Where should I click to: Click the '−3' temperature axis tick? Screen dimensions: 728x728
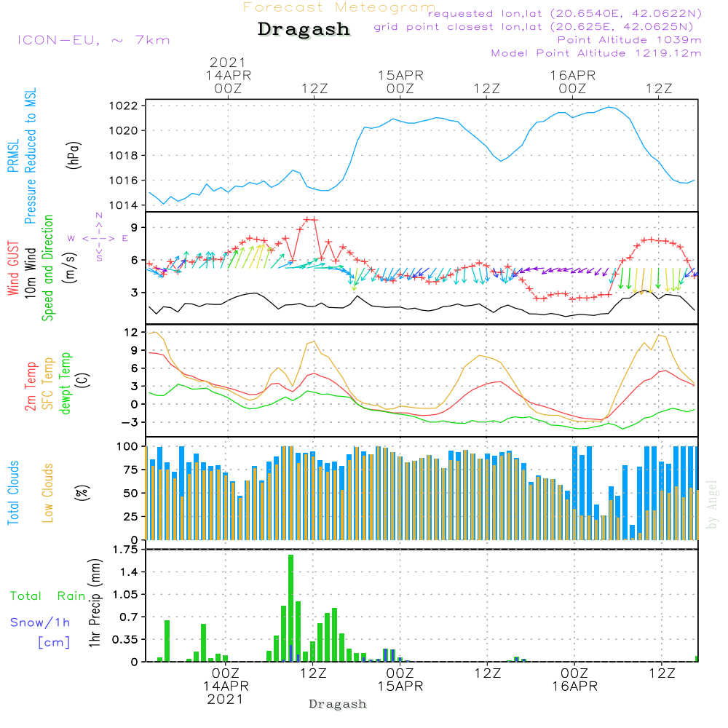point(130,422)
